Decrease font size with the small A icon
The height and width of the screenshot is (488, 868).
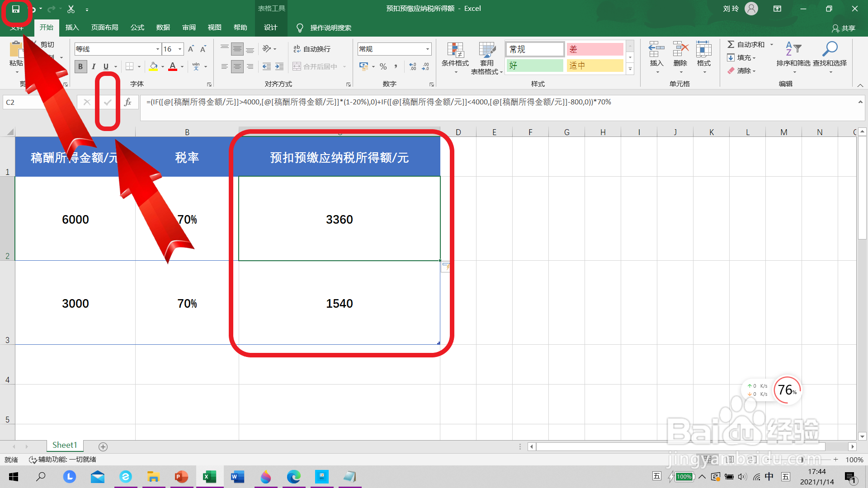click(203, 49)
